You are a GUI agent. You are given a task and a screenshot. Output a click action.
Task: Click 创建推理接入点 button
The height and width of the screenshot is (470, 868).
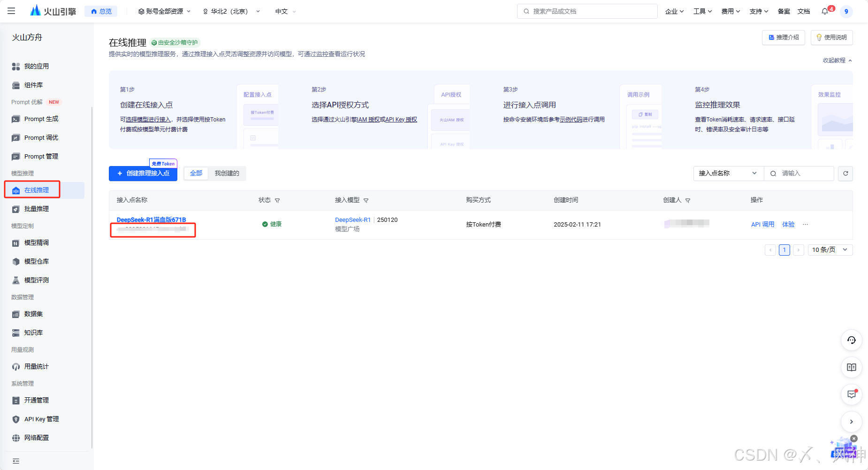[x=143, y=174]
